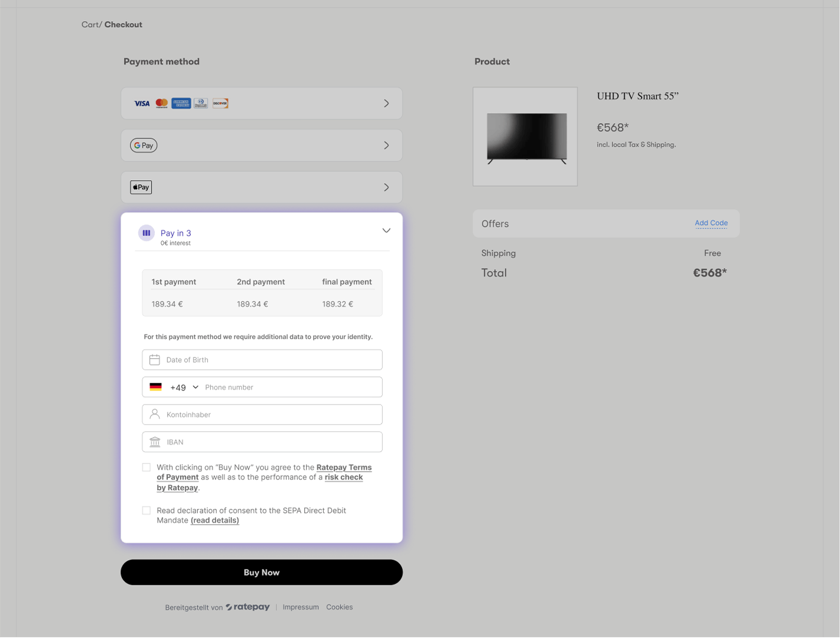
Task: Click the Pay in 3 title
Action: click(x=176, y=233)
